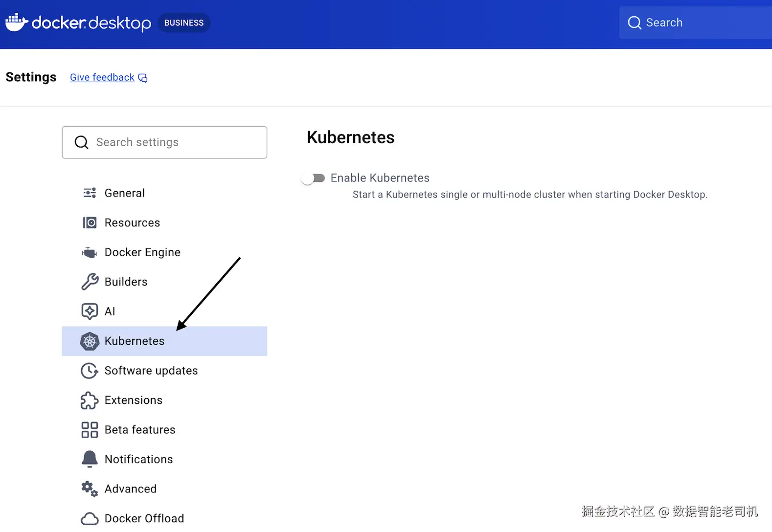Click the Docker Offload cloud icon
The height and width of the screenshot is (532, 772).
click(90, 518)
